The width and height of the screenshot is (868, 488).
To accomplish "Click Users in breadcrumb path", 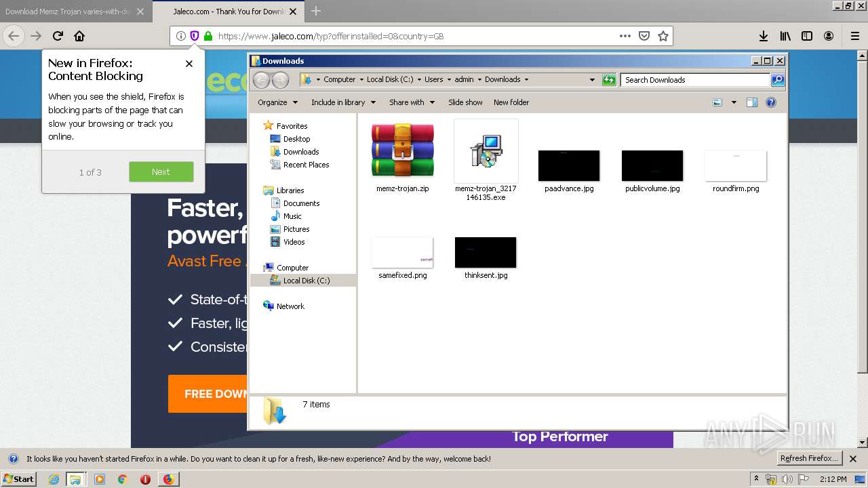I will pyautogui.click(x=433, y=79).
